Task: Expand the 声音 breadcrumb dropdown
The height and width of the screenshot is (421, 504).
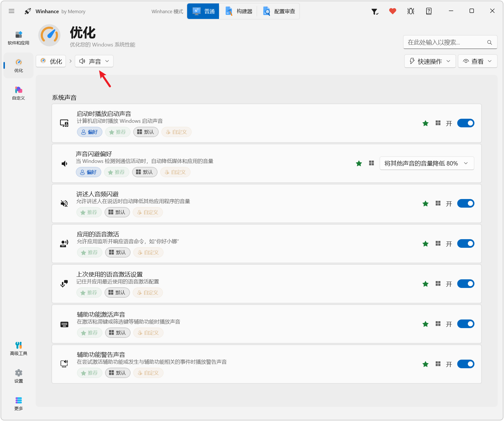Action: (x=94, y=61)
